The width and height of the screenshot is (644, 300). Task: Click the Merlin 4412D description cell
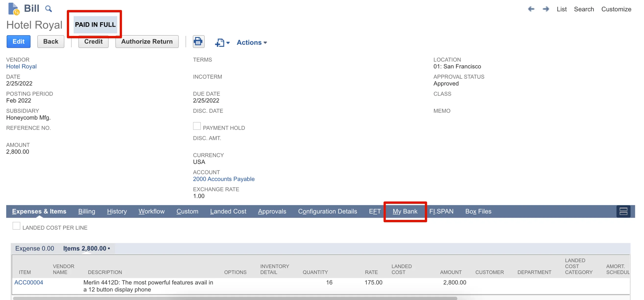click(148, 286)
